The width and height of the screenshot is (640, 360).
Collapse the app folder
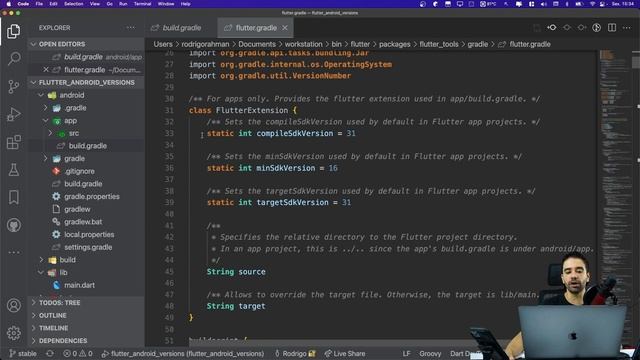tap(46, 121)
